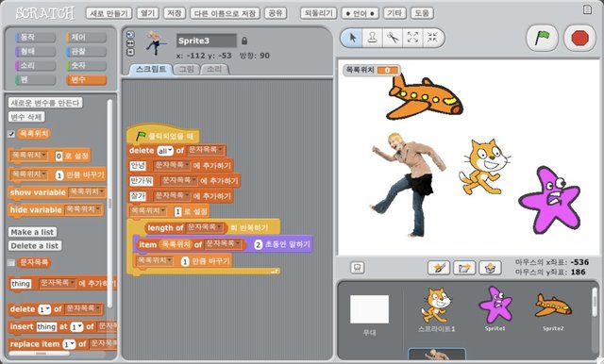
Task: Open the 문자목록 dropdown in length of block
Action: [x=205, y=227]
